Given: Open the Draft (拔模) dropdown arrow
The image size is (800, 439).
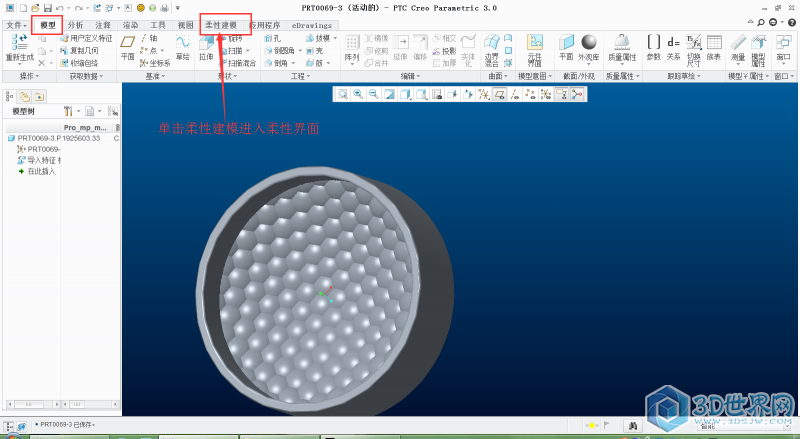Looking at the screenshot, I should point(335,38).
